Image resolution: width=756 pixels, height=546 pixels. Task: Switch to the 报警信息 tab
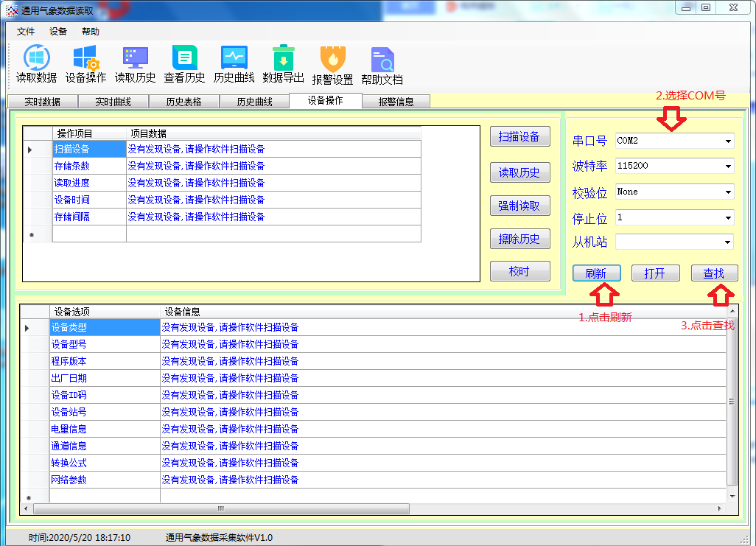(396, 102)
